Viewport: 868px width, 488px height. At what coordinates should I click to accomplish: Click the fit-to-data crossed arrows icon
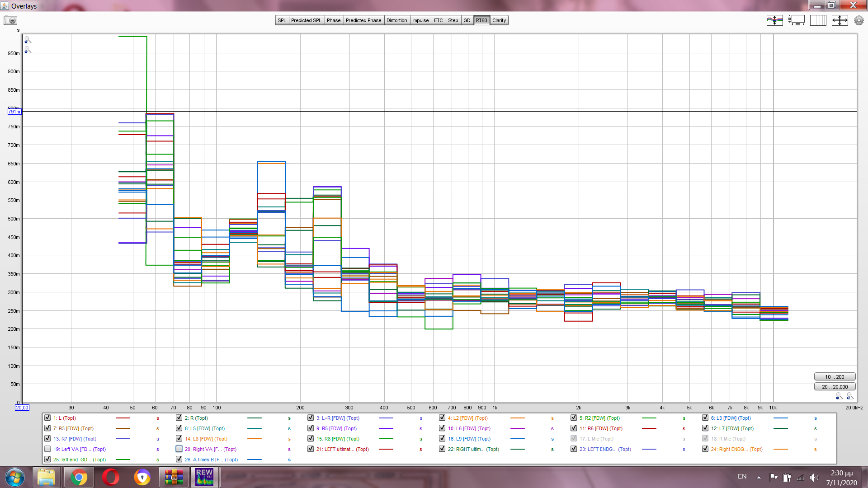[x=840, y=20]
